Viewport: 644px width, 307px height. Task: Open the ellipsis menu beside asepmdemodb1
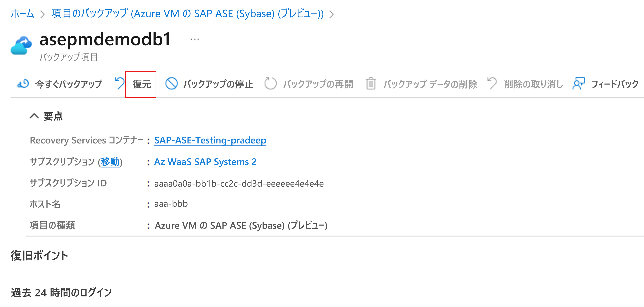[x=194, y=39]
